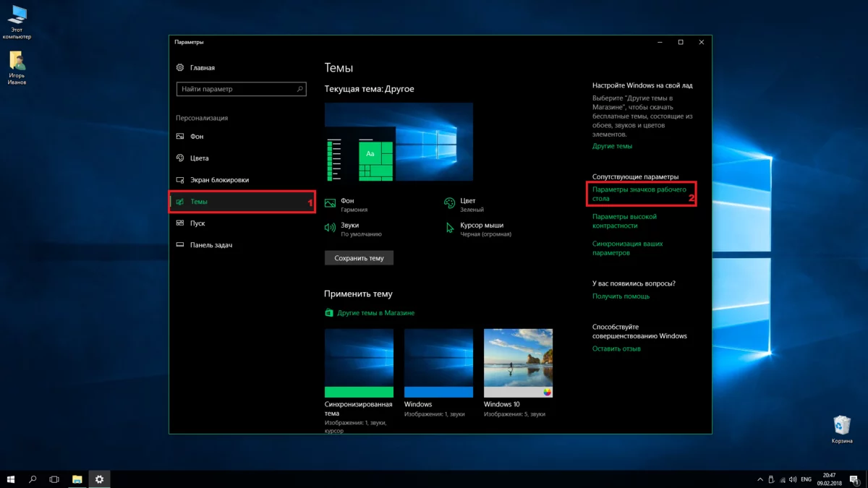Click the search magnifier in Найти параметр
This screenshot has height=488, width=868.
pyautogui.click(x=300, y=89)
